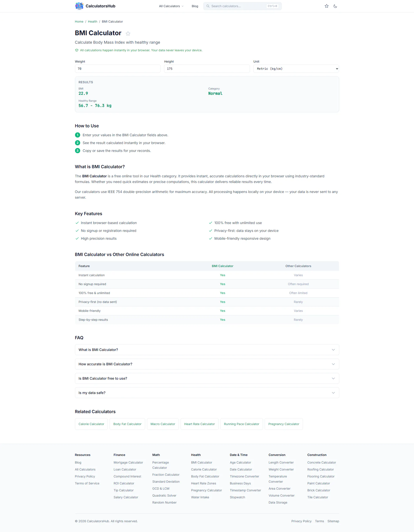414x532 pixels.
Task: Open the Unit dropdown showing Metric (kg/cm)
Action: [x=296, y=69]
